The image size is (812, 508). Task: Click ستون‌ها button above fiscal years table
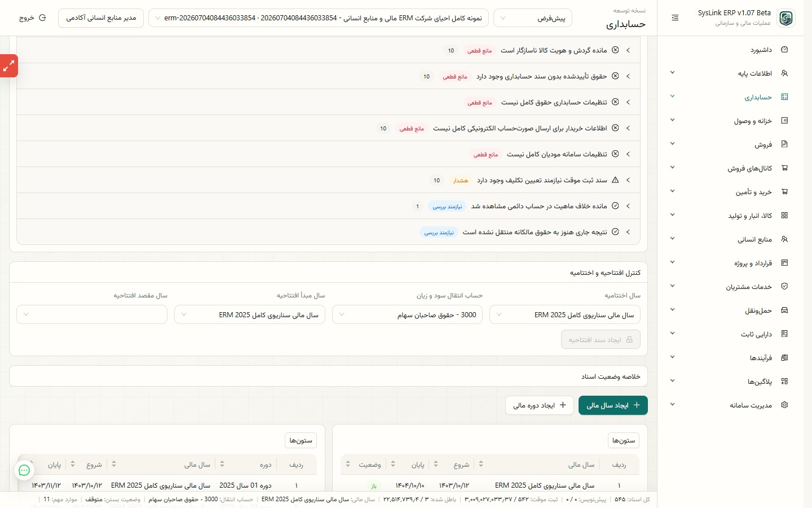tap(624, 440)
